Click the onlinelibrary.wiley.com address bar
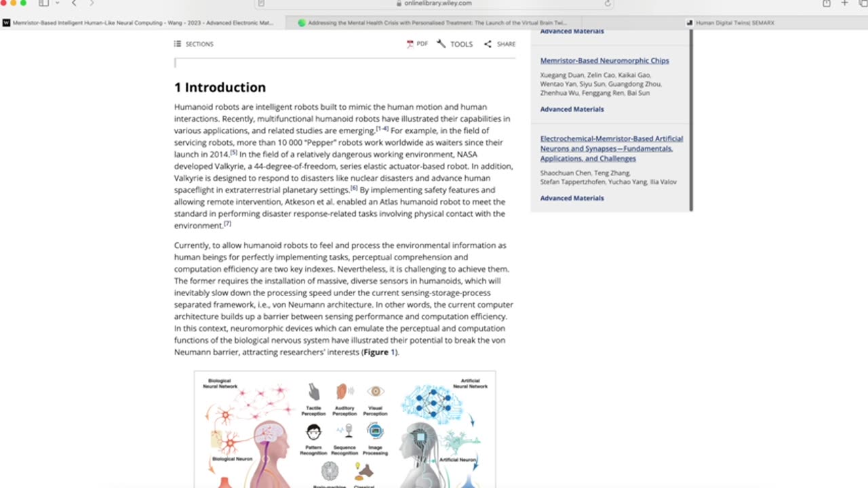Image resolution: width=868 pixels, height=488 pixels. tap(434, 3)
